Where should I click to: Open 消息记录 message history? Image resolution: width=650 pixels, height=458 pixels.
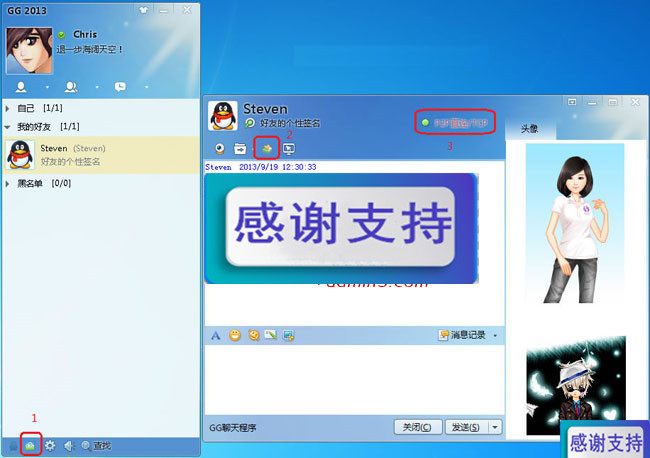[x=462, y=335]
